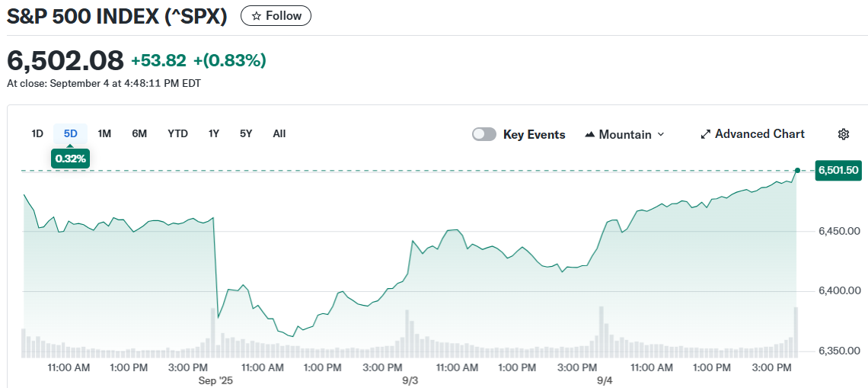Image resolution: width=868 pixels, height=388 pixels.
Task: Click the Advanced Chart expand arrows icon
Action: [705, 134]
